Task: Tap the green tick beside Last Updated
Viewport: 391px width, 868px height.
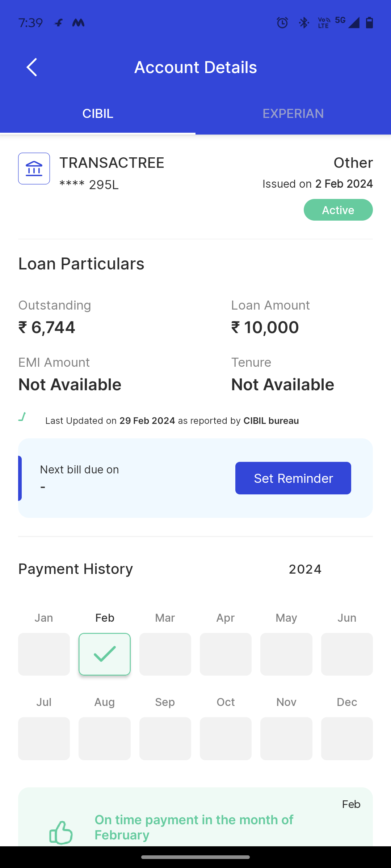Action: 22,417
